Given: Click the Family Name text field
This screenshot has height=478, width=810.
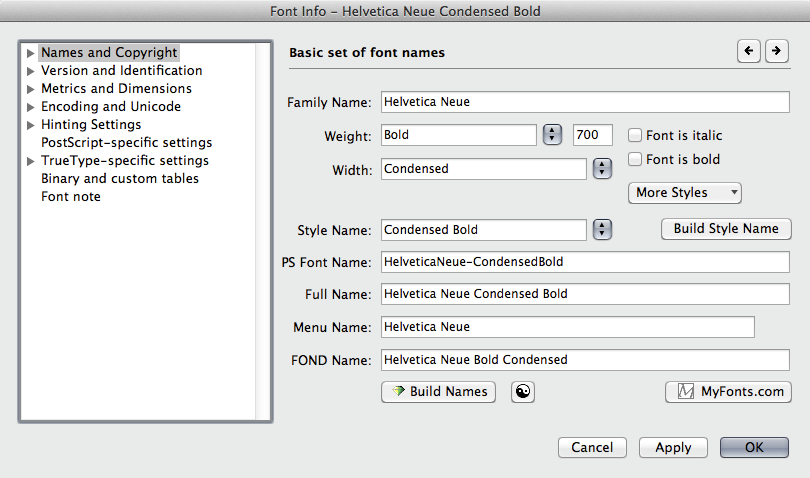Looking at the screenshot, I should tap(586, 102).
